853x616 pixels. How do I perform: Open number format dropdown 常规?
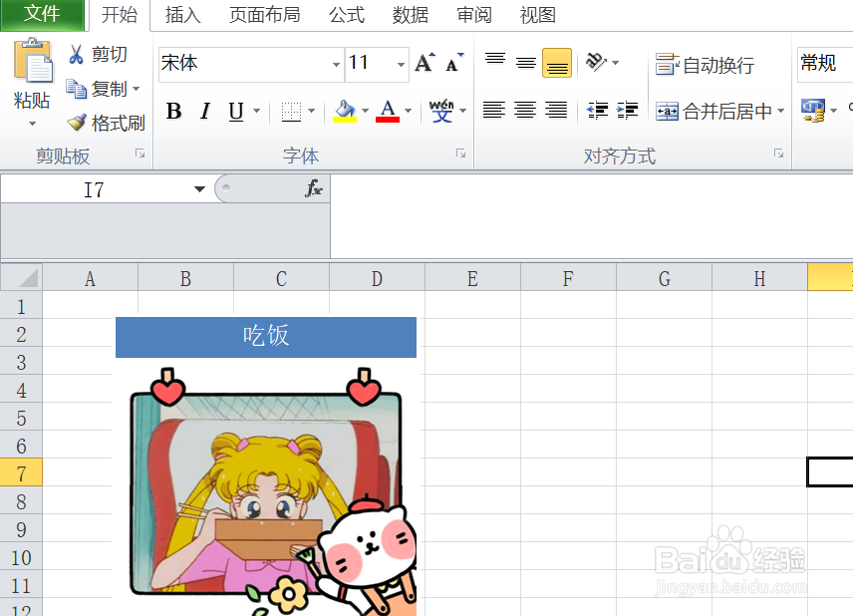(825, 64)
